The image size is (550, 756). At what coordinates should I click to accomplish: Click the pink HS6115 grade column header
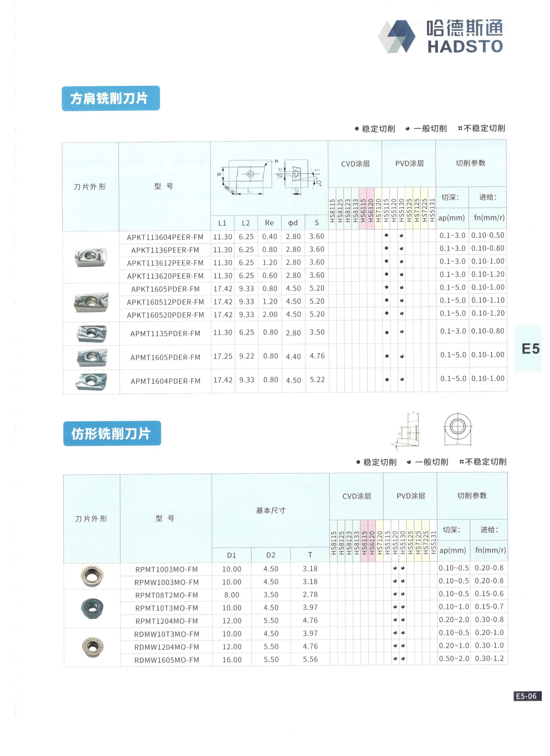(363, 208)
